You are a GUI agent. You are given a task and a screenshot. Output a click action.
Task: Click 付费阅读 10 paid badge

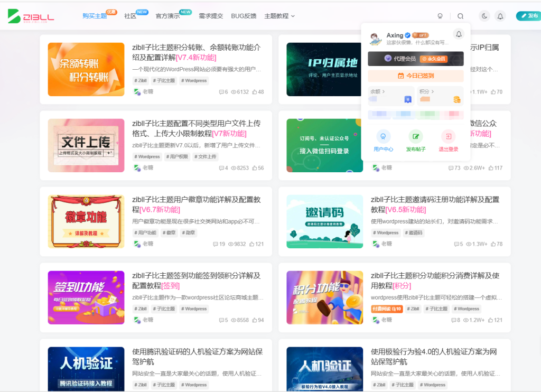[x=387, y=309]
